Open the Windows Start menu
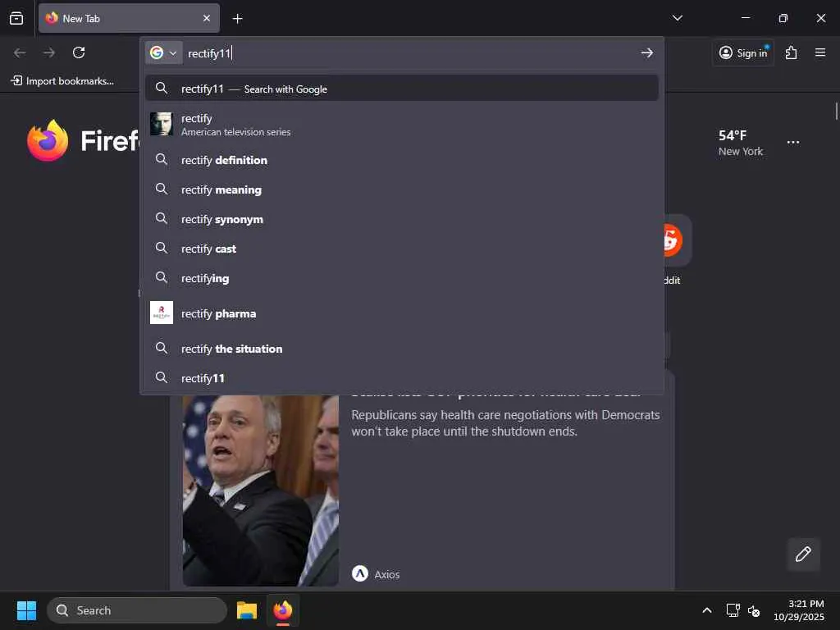Viewport: 840px width, 630px height. [x=26, y=610]
